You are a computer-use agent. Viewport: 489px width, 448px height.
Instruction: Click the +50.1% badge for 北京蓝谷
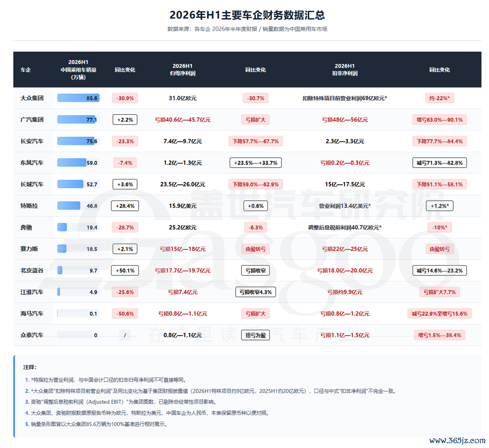click(x=125, y=270)
